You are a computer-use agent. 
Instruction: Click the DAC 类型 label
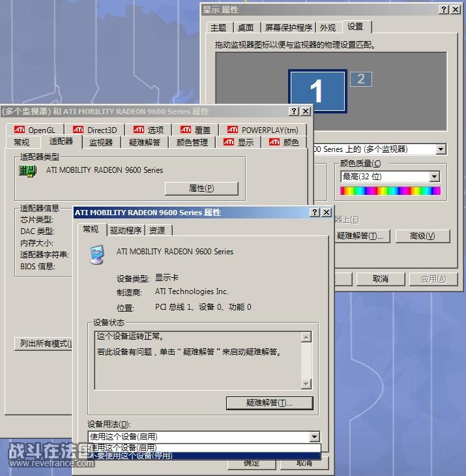37,231
